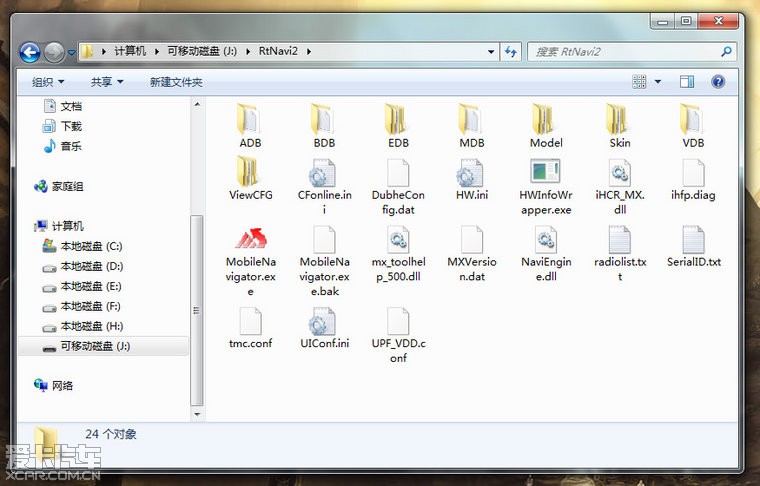Click the navigation pane scroll up arrow
The height and width of the screenshot is (486, 760).
[x=197, y=104]
